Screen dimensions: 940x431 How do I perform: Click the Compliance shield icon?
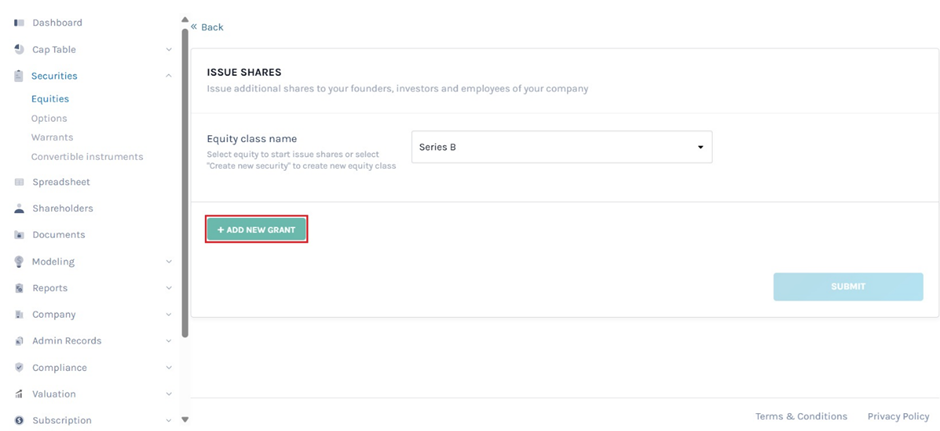(x=19, y=367)
